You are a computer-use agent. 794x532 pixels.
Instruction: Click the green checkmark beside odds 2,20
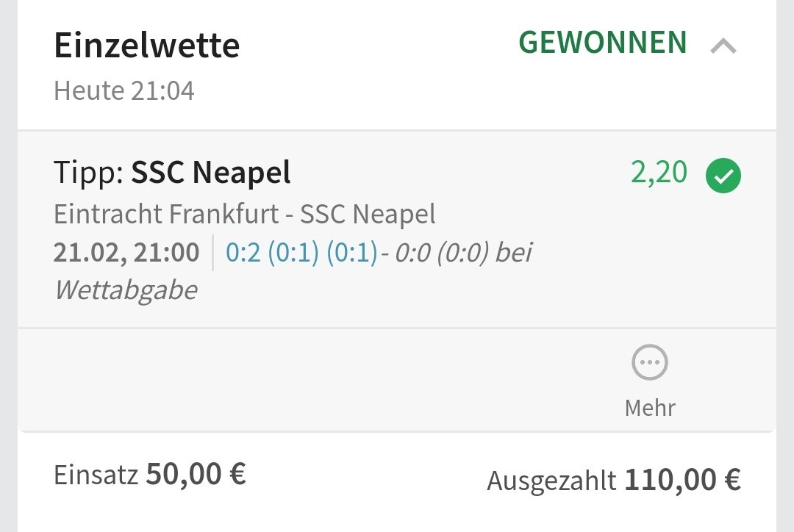pyautogui.click(x=723, y=176)
